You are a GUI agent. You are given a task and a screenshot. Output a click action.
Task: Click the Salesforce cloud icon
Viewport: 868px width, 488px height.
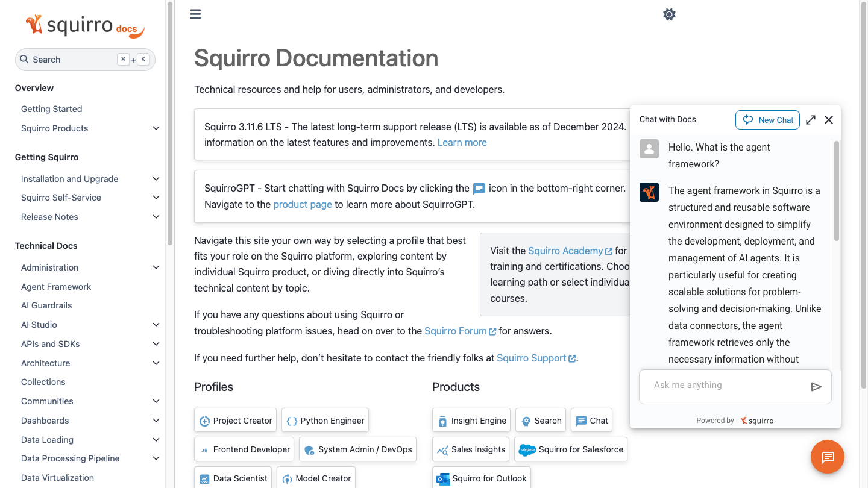coord(527,450)
